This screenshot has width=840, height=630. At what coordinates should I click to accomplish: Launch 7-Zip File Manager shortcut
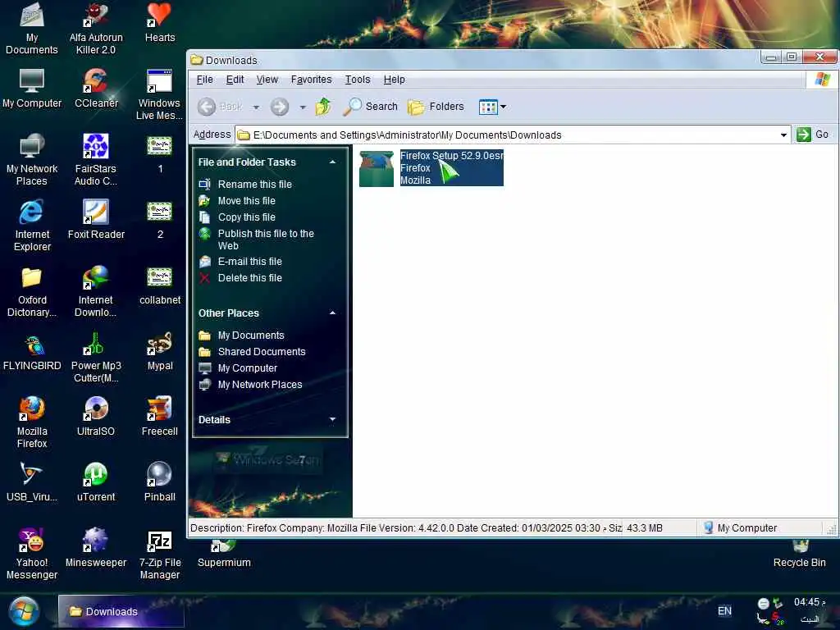[x=160, y=554]
